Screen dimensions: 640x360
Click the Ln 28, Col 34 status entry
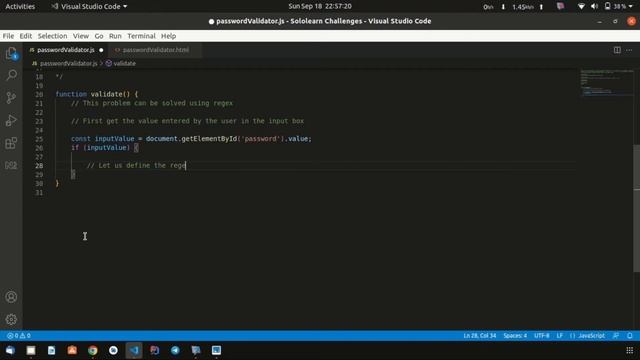click(x=480, y=336)
